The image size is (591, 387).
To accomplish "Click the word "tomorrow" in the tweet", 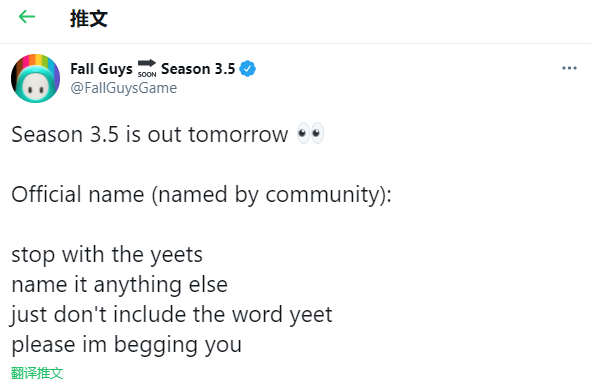I will pyautogui.click(x=238, y=135).
